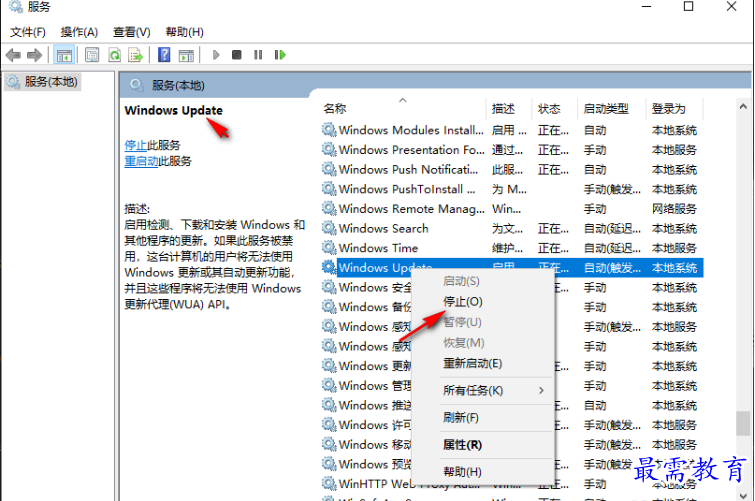755x501 pixels.
Task: Click the highlighted Windows Update service row
Action: 512,268
